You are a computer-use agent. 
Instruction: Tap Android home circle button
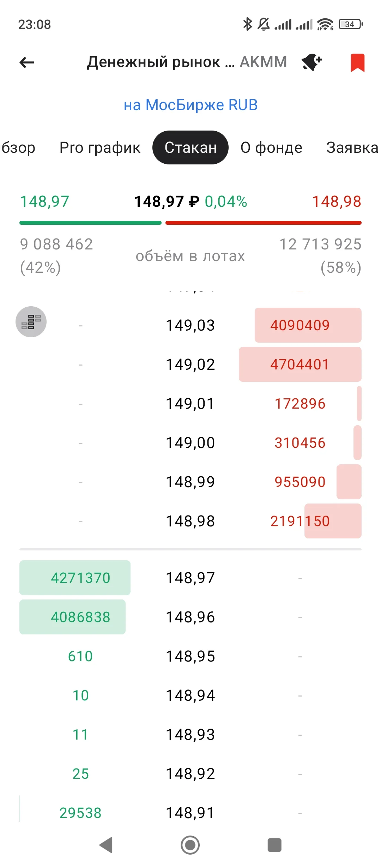pos(190,845)
